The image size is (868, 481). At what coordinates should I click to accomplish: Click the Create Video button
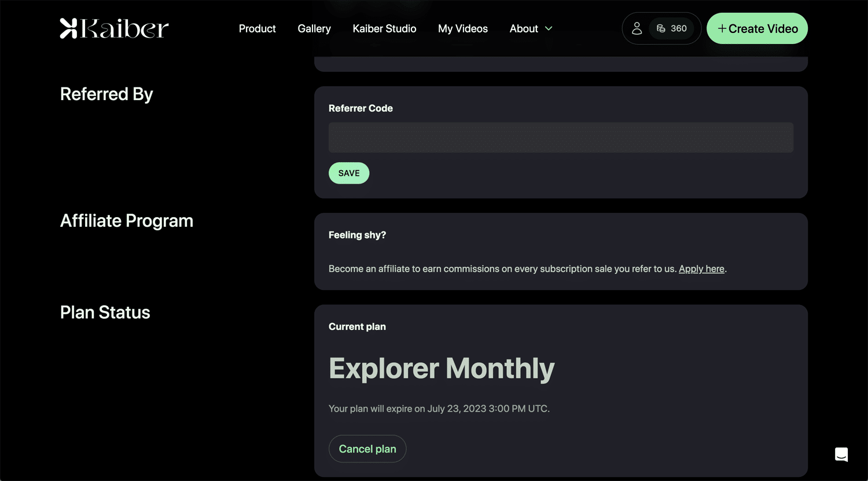(x=757, y=28)
